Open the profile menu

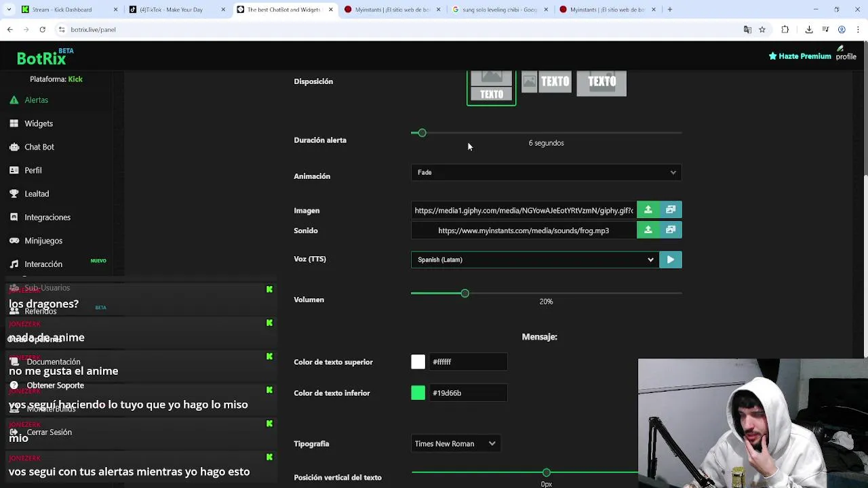click(846, 54)
